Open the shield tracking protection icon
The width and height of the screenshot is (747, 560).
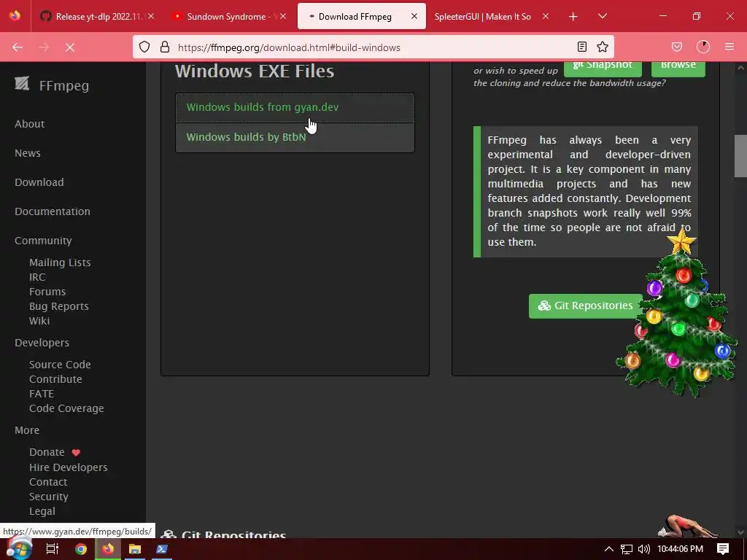[144, 47]
